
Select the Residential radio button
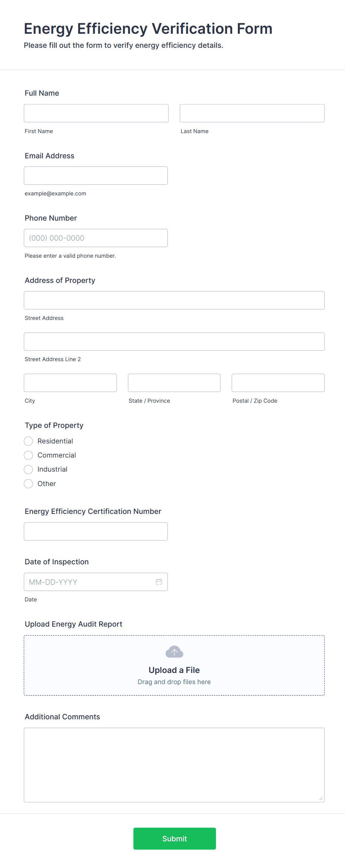tap(29, 441)
